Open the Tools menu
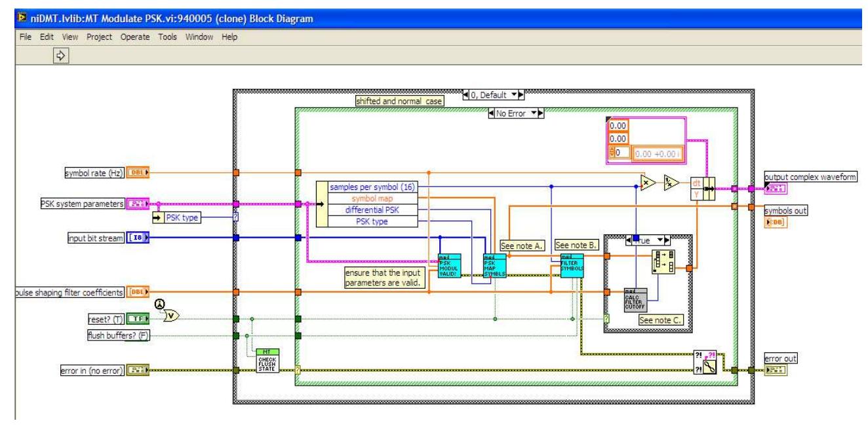 [x=166, y=38]
